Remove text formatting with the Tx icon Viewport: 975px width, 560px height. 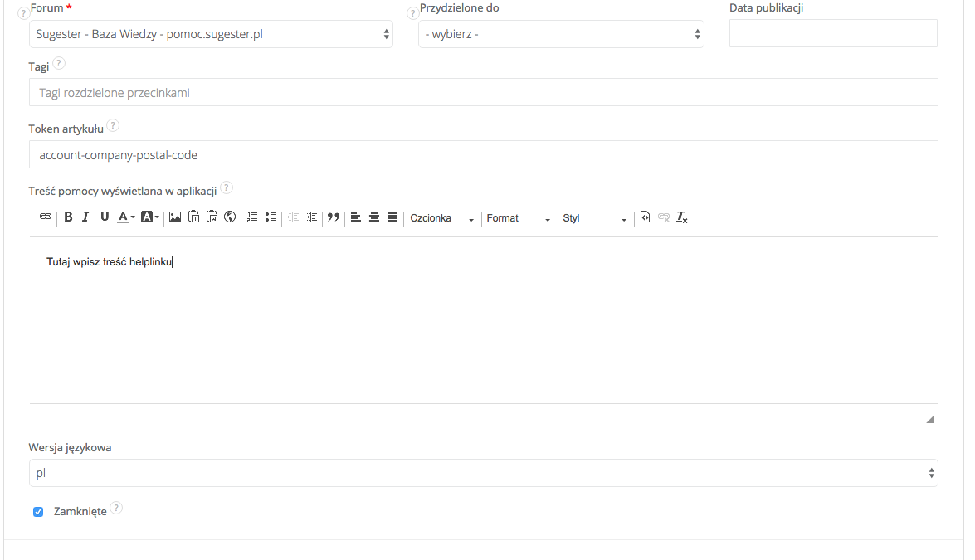coord(682,217)
